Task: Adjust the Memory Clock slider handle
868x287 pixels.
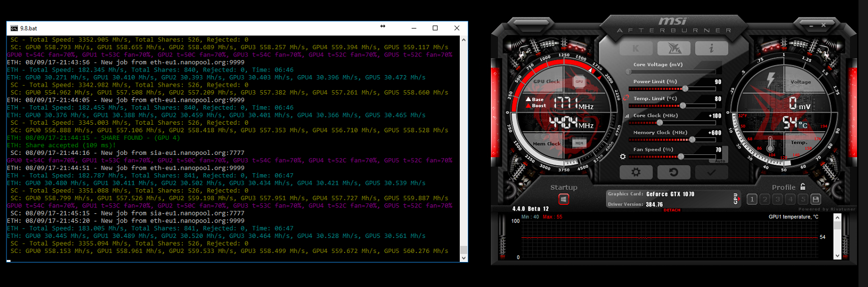Action: point(692,140)
